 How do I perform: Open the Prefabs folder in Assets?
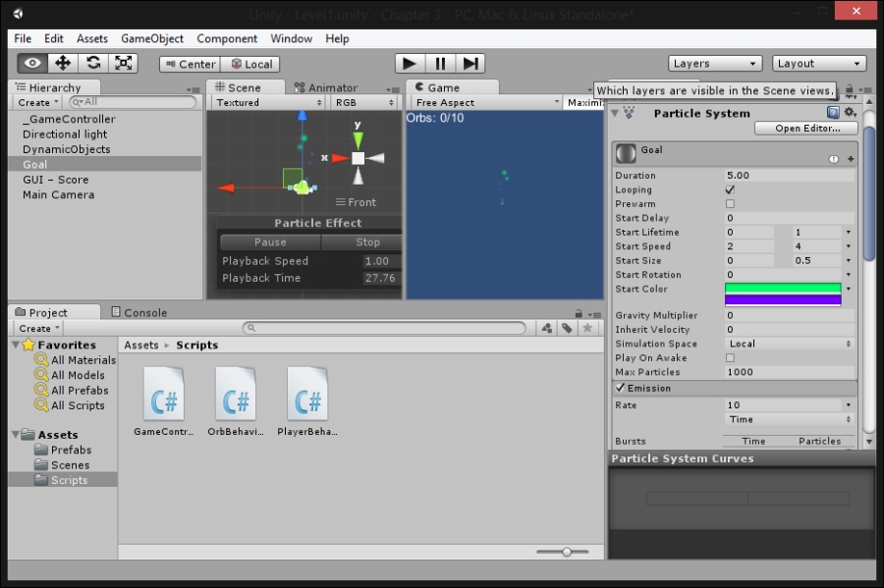click(63, 450)
